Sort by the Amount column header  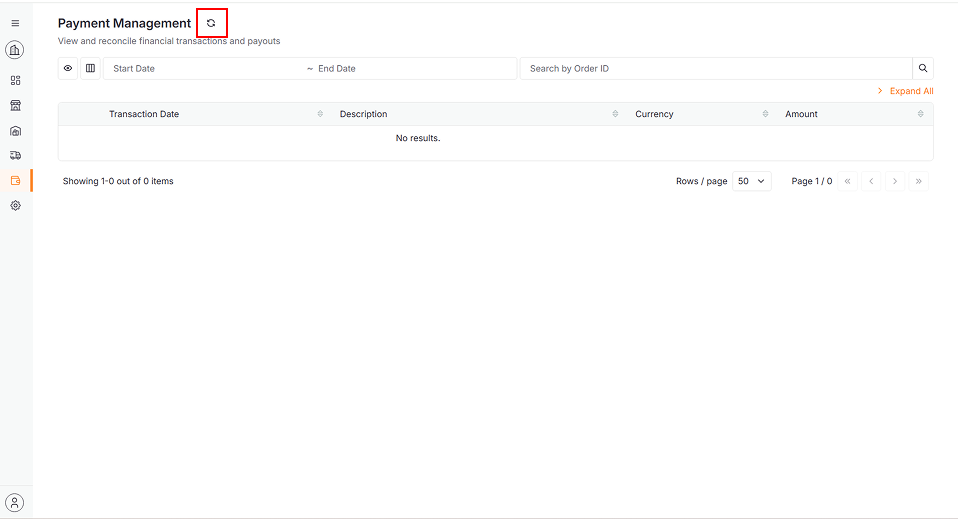pos(801,114)
